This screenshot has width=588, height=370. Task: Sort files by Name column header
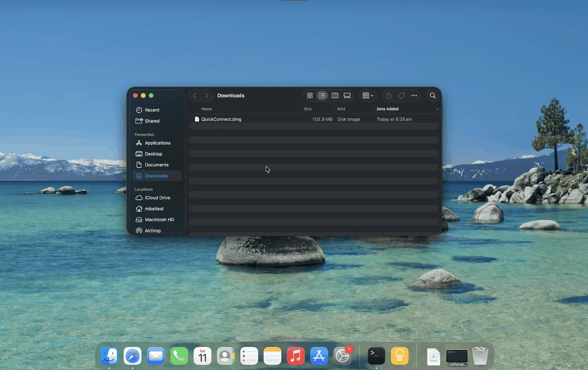click(x=207, y=109)
